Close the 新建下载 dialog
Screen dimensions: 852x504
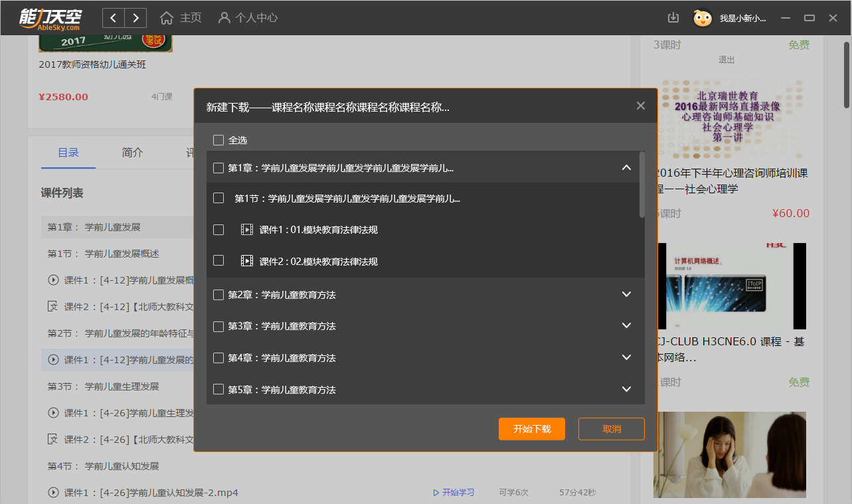tap(640, 106)
